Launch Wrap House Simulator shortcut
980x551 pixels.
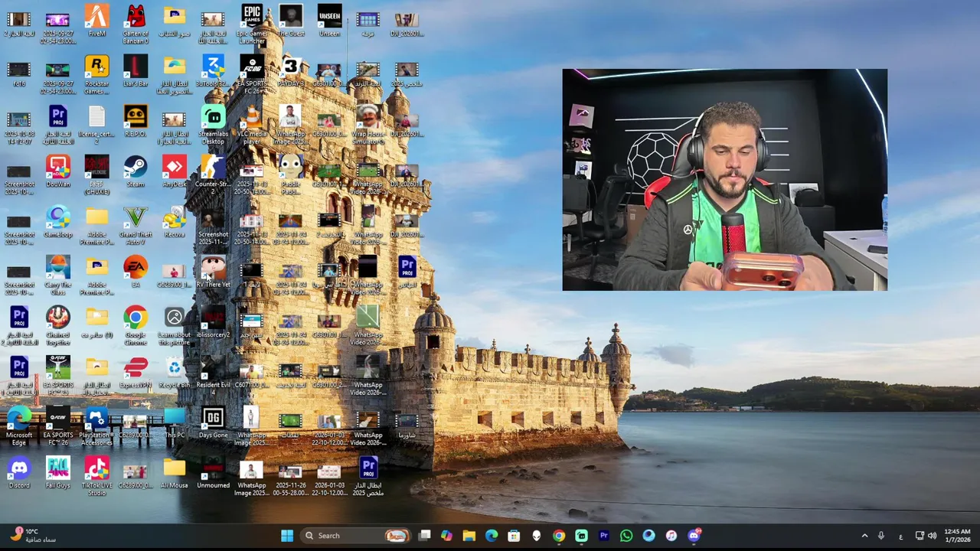368,125
